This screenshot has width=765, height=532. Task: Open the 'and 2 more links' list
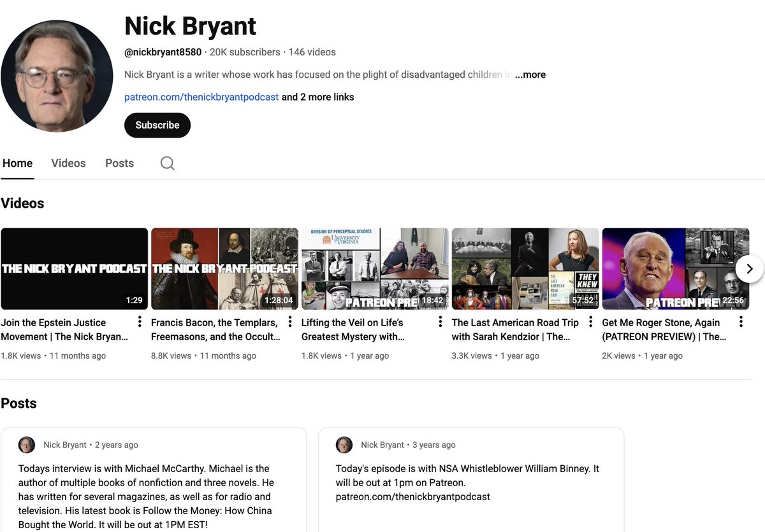click(317, 97)
